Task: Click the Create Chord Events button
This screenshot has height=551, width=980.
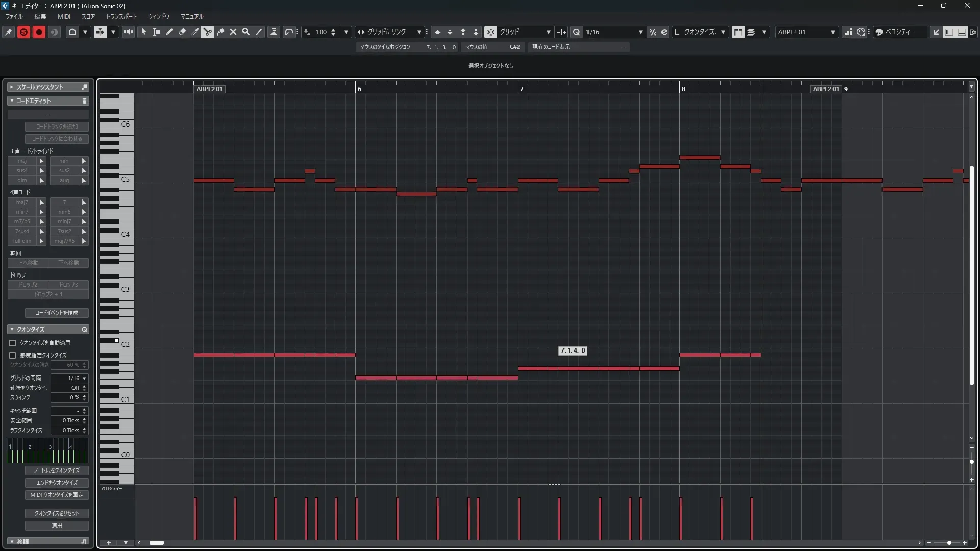Action: click(57, 313)
